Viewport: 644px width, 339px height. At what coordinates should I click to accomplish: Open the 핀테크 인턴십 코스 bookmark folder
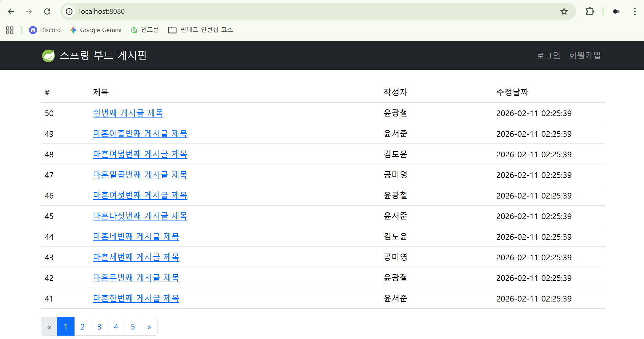click(x=201, y=30)
